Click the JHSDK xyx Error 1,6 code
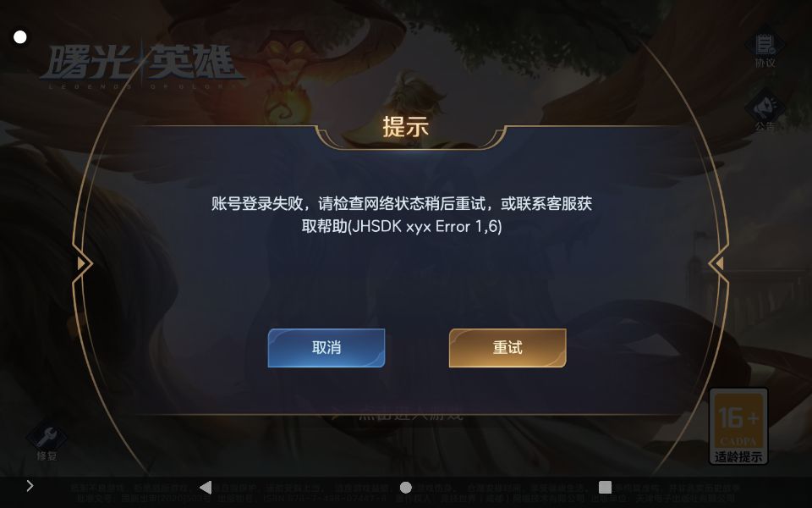 pyautogui.click(x=425, y=227)
